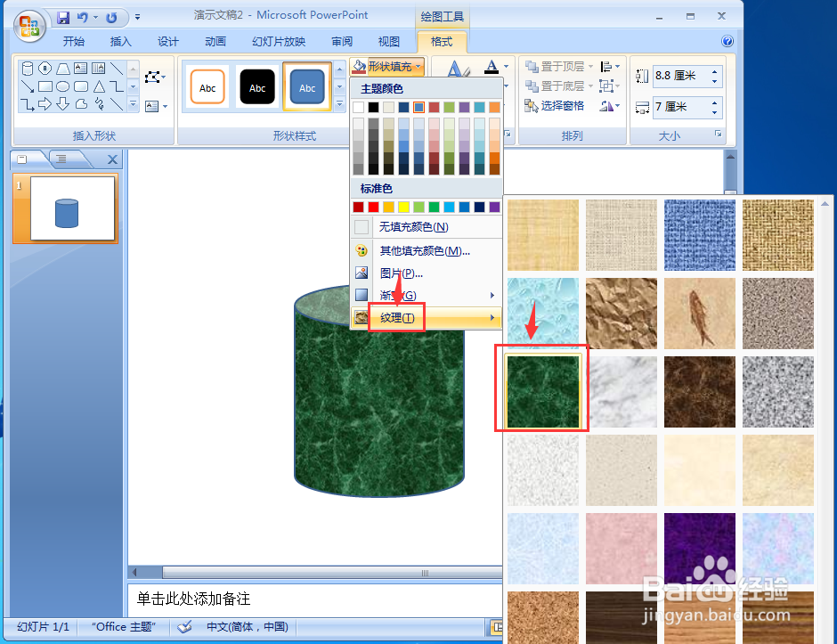Open the 渐变(G) gradient submenu

tap(426, 296)
